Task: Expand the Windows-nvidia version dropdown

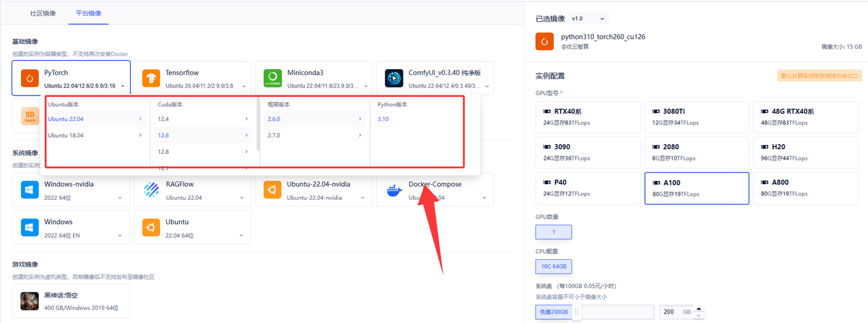Action: point(121,198)
